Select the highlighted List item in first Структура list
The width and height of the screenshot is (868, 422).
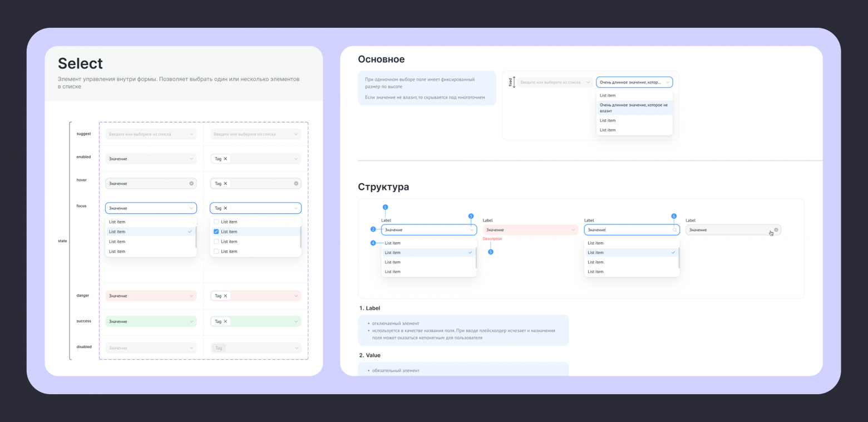pyautogui.click(x=428, y=252)
